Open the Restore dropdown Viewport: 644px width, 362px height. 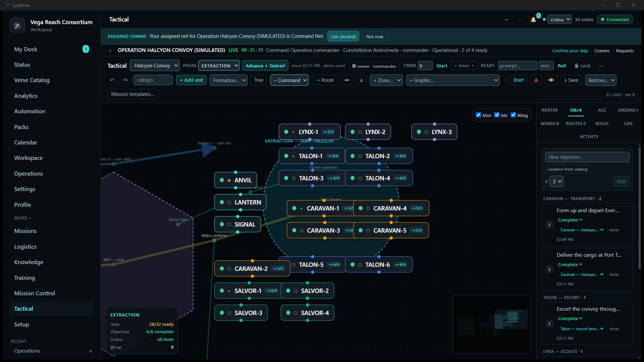pyautogui.click(x=601, y=80)
